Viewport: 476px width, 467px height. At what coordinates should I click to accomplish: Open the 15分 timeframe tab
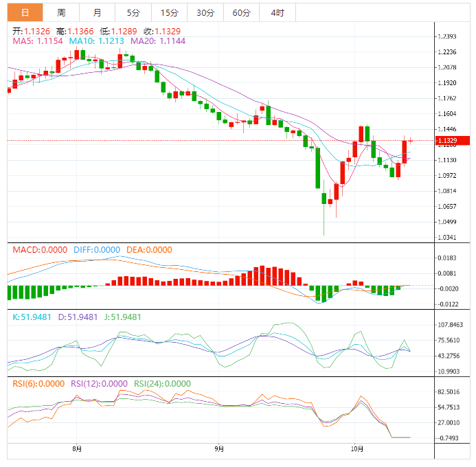coord(170,13)
